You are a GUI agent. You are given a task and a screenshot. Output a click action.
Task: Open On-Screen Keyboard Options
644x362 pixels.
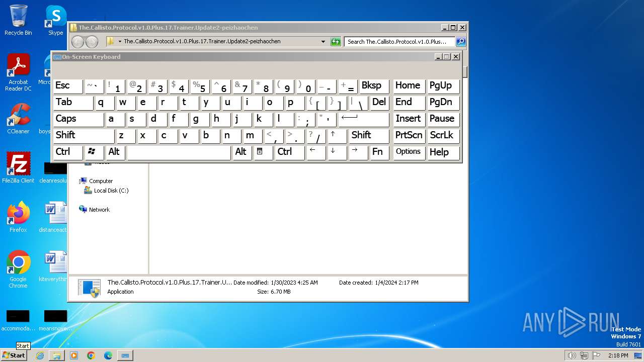click(x=409, y=152)
